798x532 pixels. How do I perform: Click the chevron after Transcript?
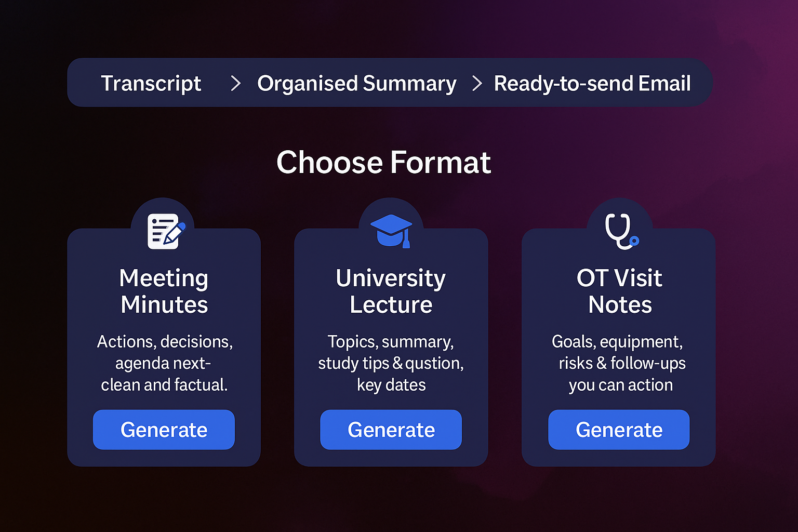(236, 83)
